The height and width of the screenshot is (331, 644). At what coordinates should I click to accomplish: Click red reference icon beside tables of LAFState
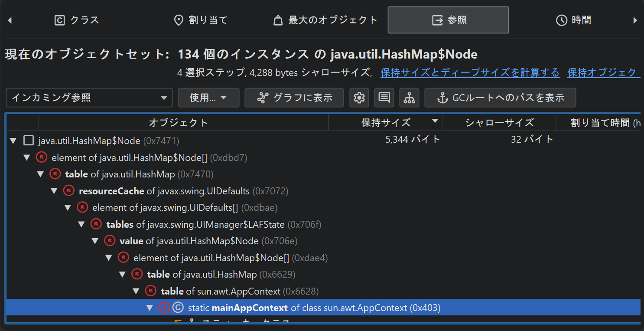96,224
